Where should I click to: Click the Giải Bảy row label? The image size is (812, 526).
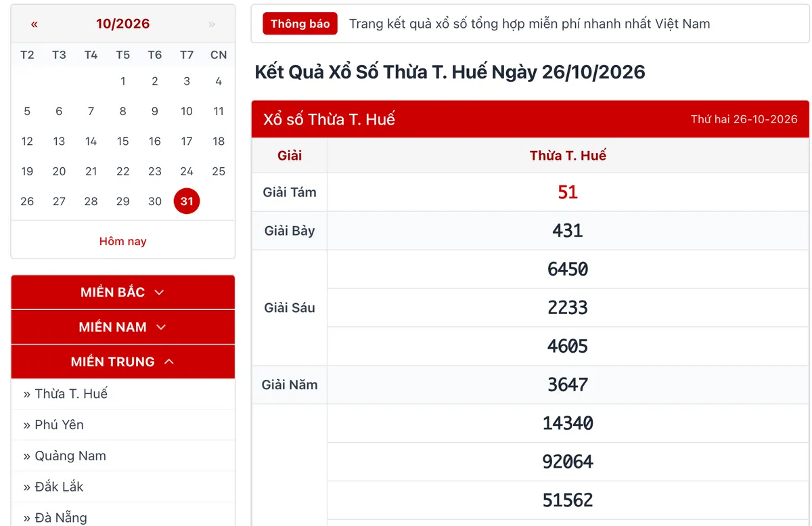pos(290,231)
